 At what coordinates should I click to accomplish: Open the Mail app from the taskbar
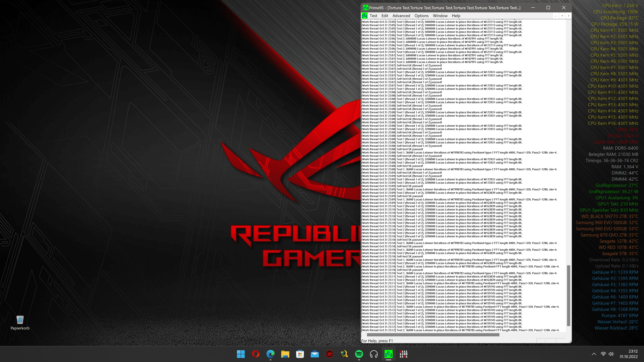[x=314, y=354]
